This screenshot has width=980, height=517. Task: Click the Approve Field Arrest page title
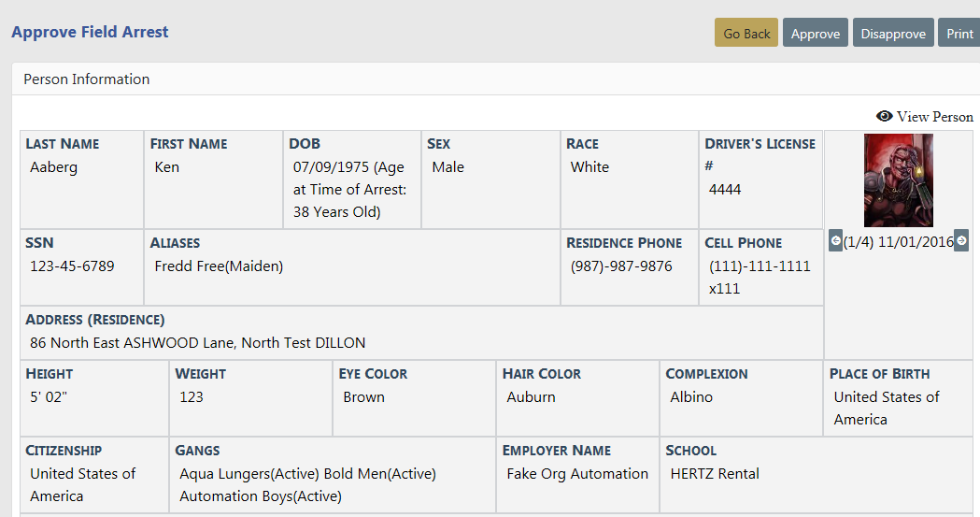coord(90,32)
